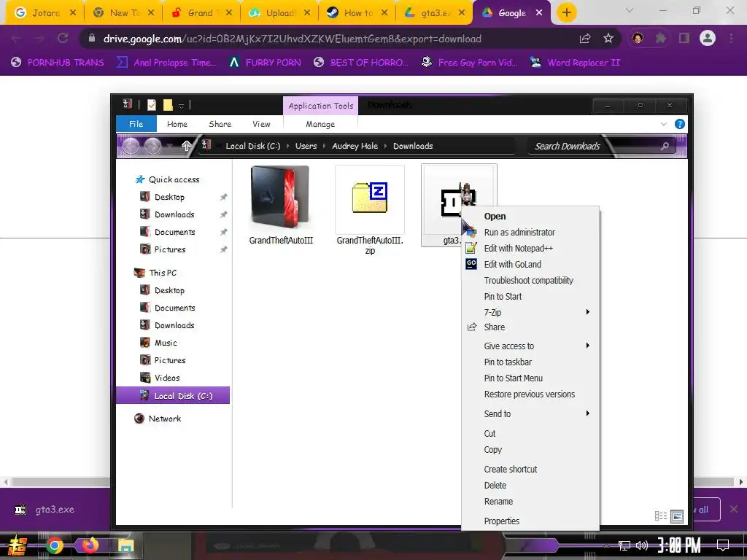Open the Word Replacer II bookmark
Screen dimensions: 747x560
tap(575, 63)
